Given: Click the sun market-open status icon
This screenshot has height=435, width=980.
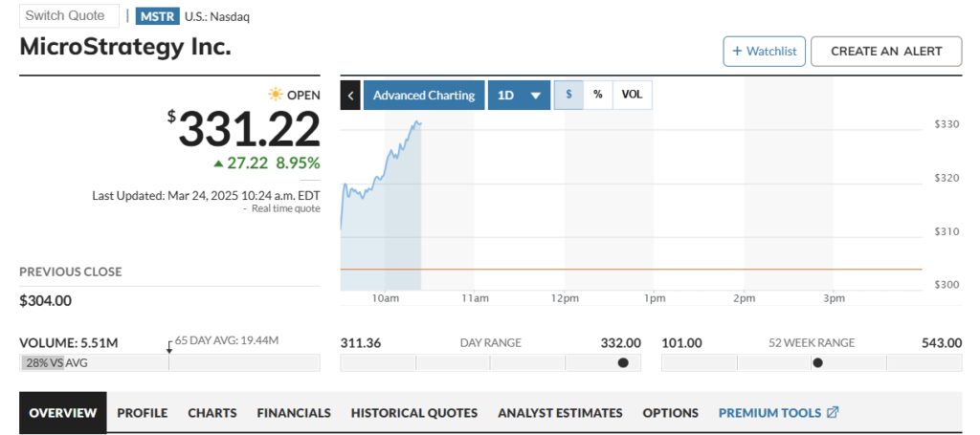Looking at the screenshot, I should coord(276,95).
